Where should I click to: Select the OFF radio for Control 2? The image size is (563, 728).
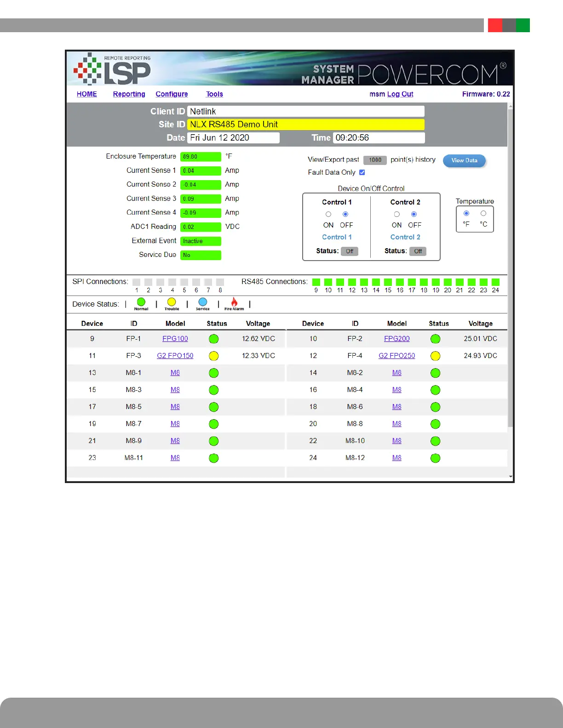[414, 214]
